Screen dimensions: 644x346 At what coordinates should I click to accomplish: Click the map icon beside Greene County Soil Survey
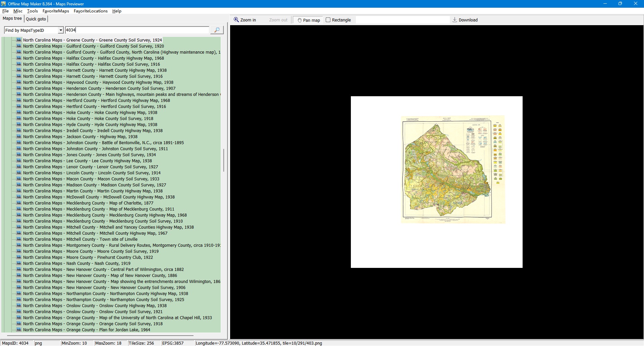point(19,40)
